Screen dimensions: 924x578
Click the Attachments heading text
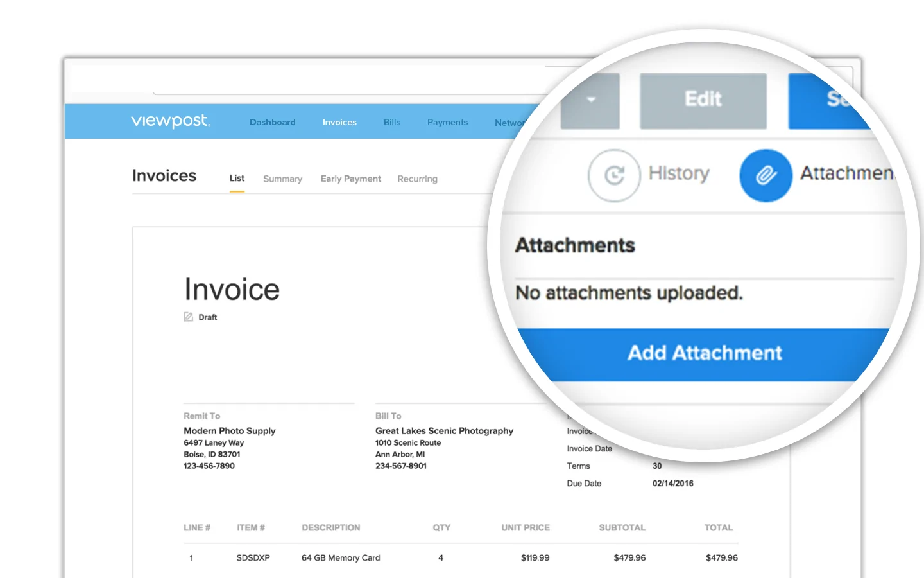(x=575, y=245)
